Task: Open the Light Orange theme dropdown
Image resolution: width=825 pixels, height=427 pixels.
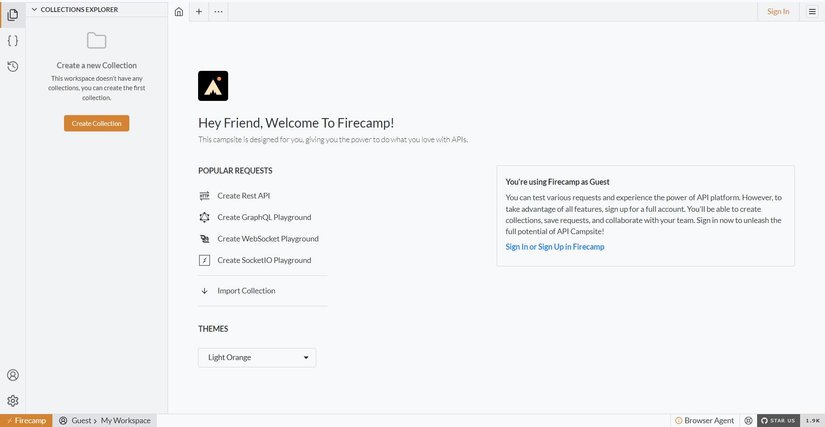Action: [x=257, y=357]
